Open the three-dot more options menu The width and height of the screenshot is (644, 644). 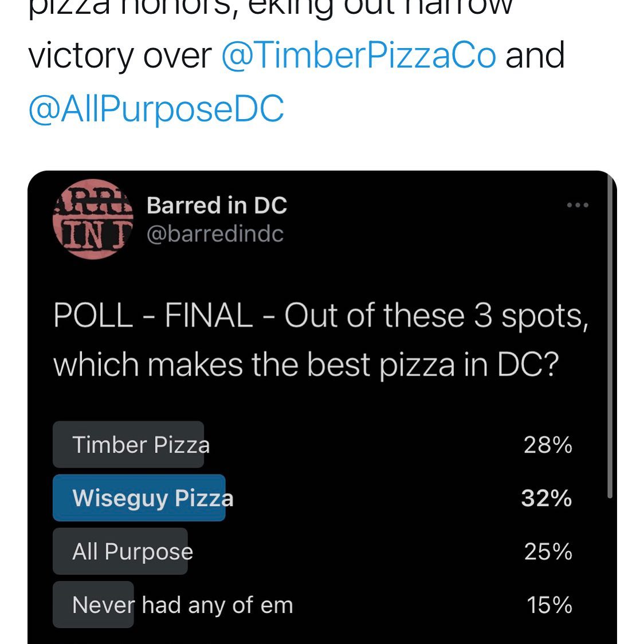pos(578,205)
